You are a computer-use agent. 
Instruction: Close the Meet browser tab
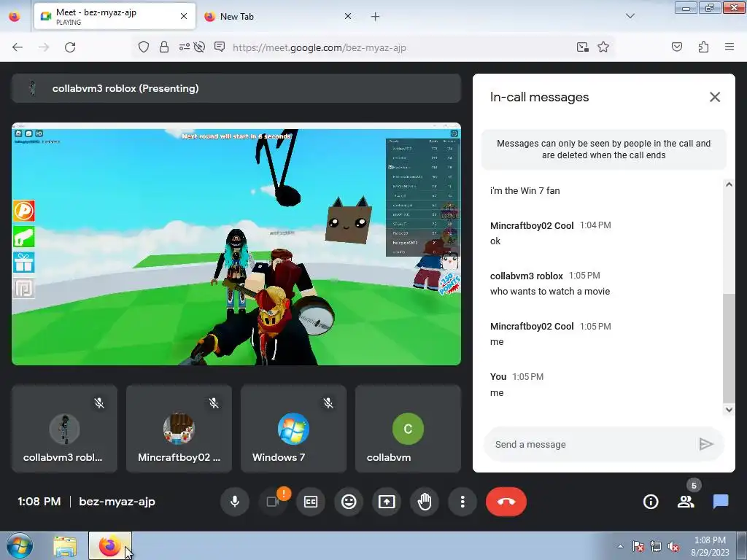184,16
